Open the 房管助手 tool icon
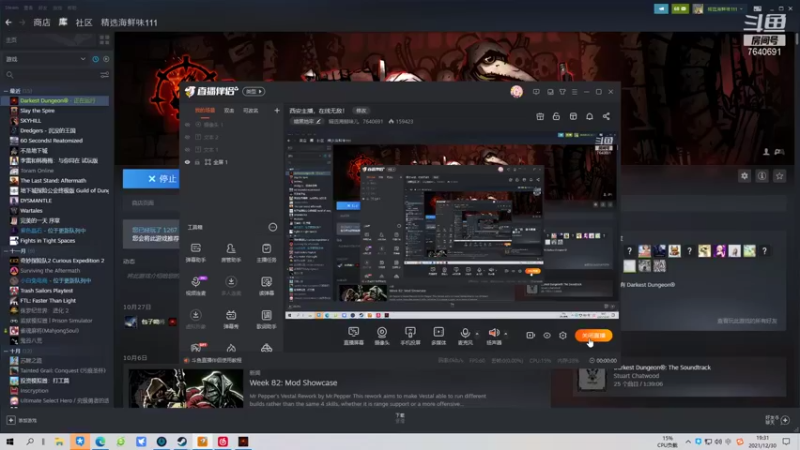This screenshot has height=450, width=800. point(231,253)
